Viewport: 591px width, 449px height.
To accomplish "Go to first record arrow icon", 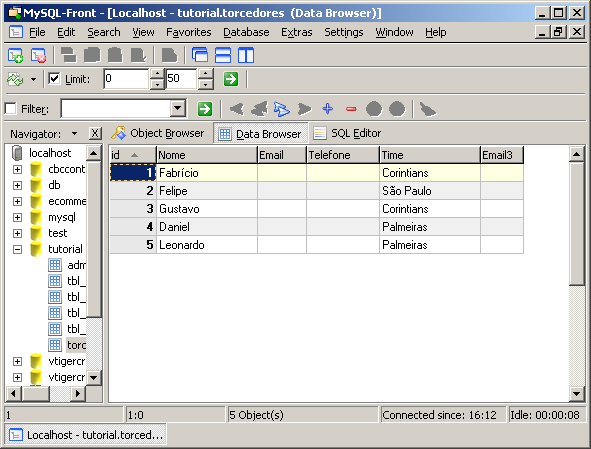I will point(237,109).
